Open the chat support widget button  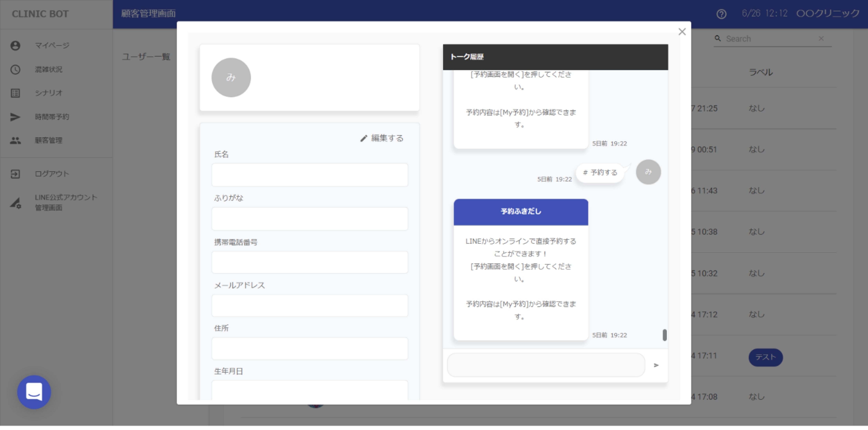(34, 392)
